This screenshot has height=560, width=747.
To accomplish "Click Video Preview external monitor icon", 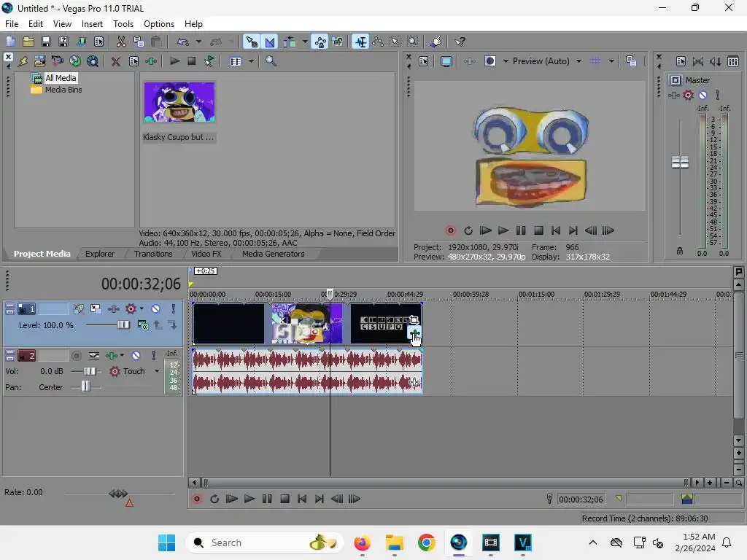I will (x=446, y=61).
